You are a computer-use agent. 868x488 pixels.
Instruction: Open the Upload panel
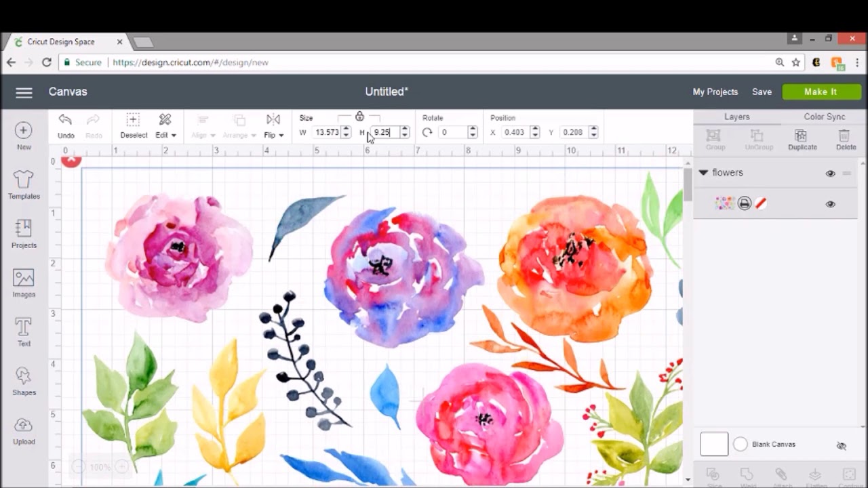[24, 430]
